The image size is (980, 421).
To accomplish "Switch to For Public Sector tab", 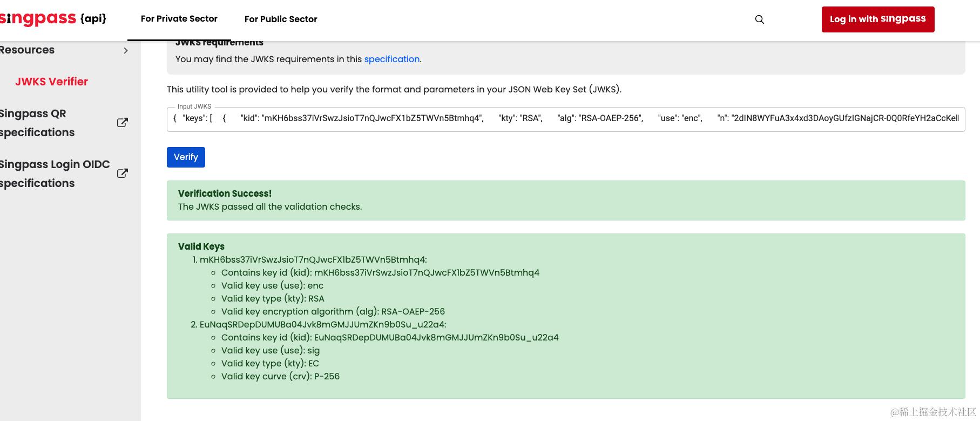I will click(281, 19).
